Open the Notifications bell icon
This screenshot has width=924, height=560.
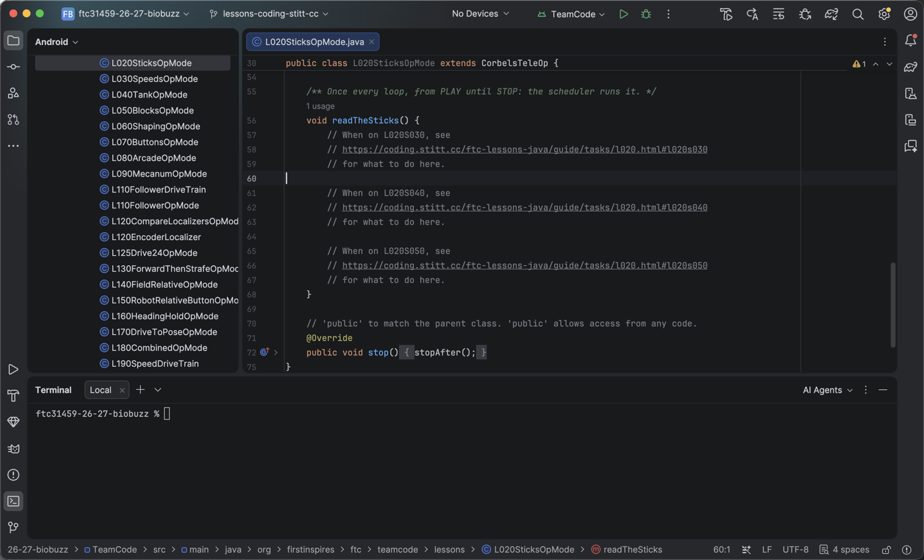point(911,41)
